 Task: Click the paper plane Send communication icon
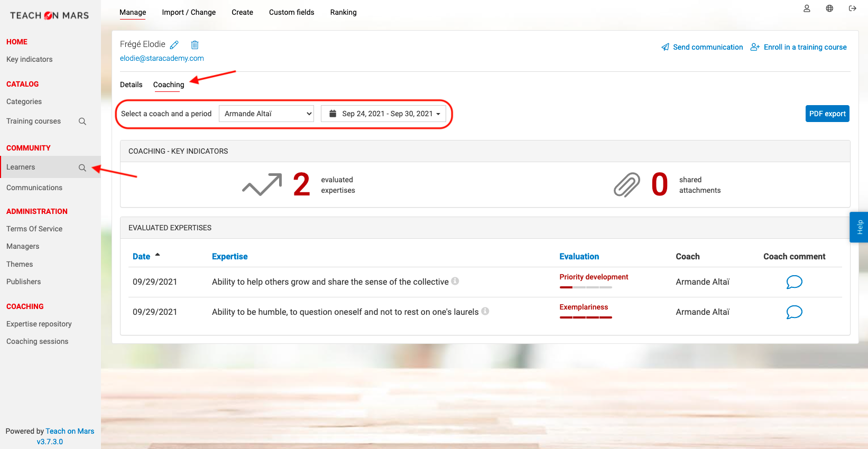[665, 47]
